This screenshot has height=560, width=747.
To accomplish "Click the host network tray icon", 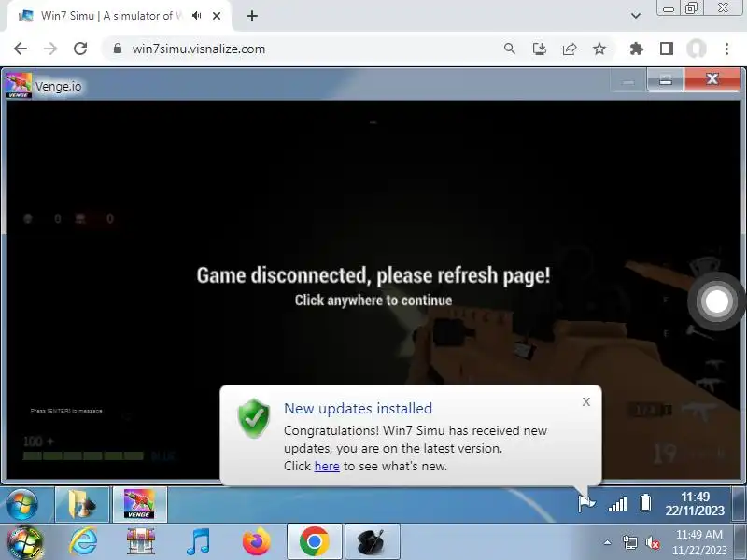I will pos(629,542).
